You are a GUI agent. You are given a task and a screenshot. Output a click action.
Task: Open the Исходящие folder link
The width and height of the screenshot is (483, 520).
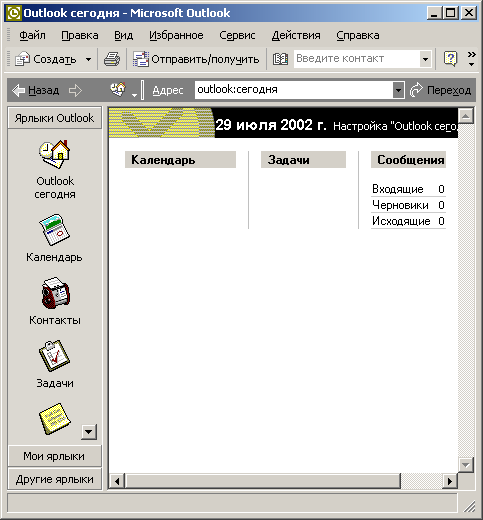[401, 221]
